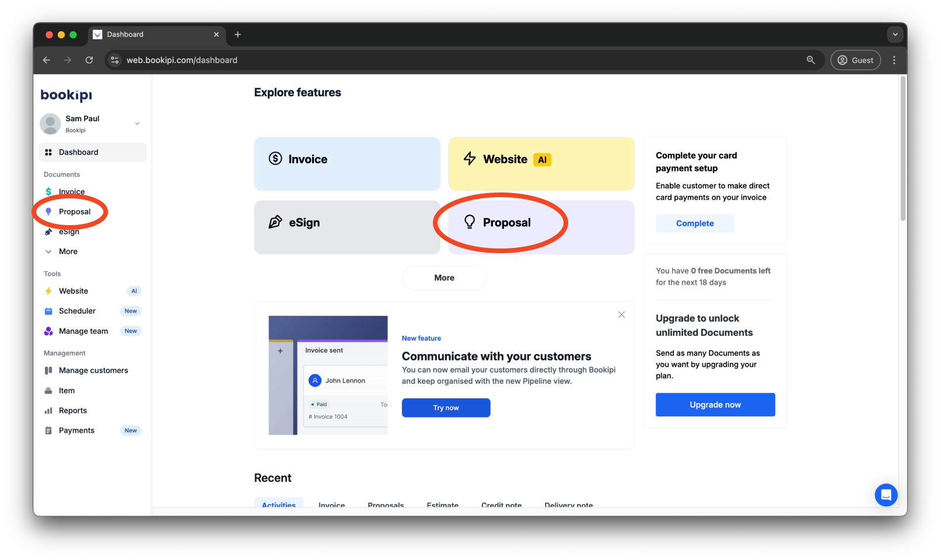Select the Estimate tab in Recent section

click(x=442, y=504)
